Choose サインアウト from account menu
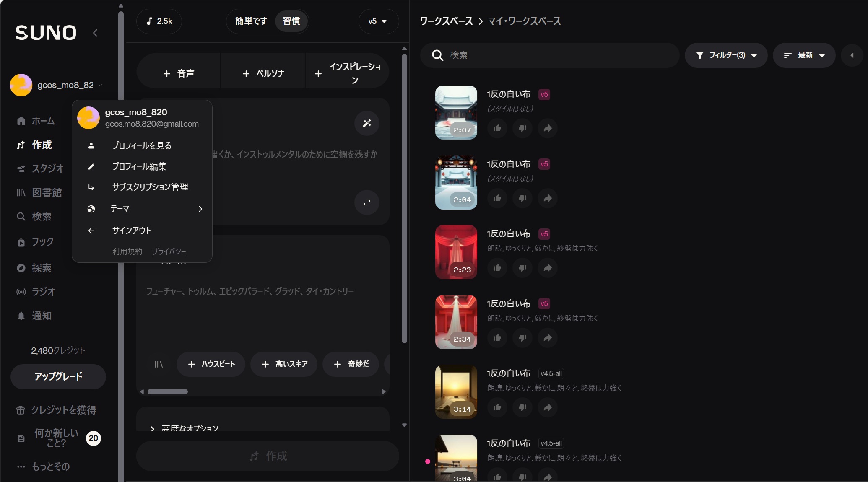 tap(132, 231)
